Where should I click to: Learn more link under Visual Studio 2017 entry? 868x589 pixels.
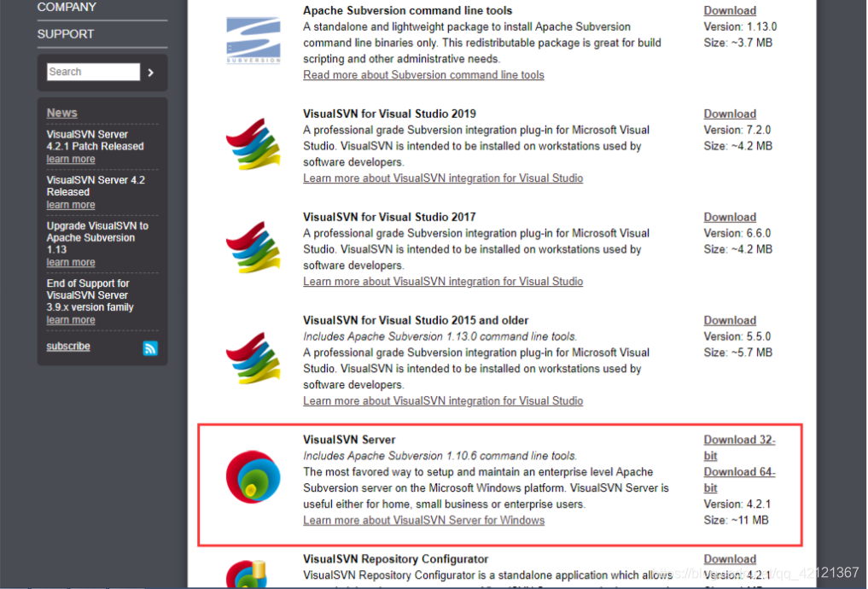coord(443,282)
